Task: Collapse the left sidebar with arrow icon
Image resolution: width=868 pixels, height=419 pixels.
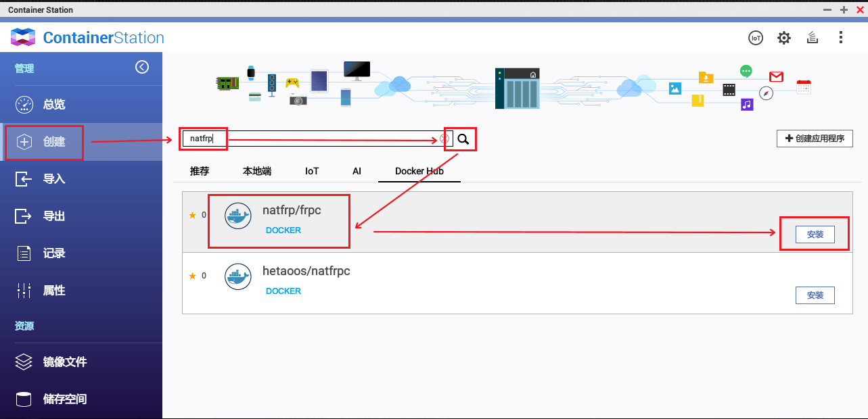Action: click(141, 67)
